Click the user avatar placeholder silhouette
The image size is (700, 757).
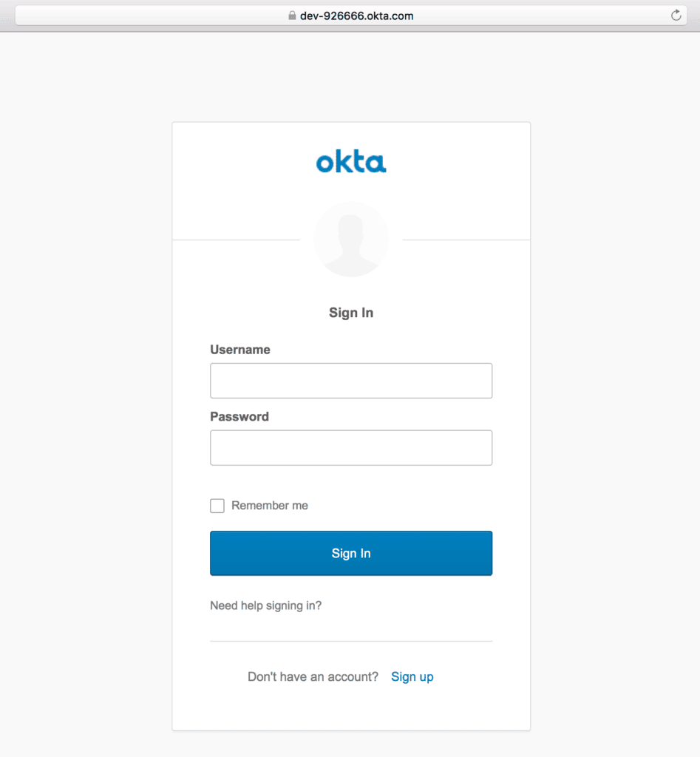(x=351, y=240)
